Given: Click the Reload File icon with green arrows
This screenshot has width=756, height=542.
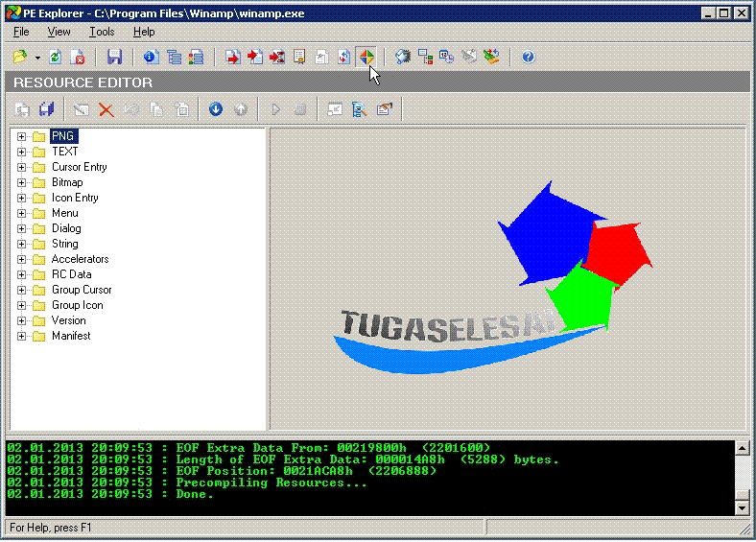Looking at the screenshot, I should tap(56, 57).
